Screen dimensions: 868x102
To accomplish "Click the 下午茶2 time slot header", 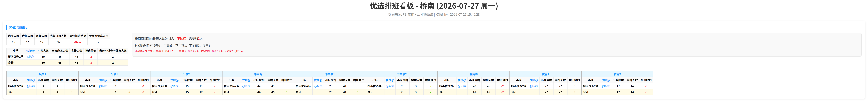I will coord(402,74).
